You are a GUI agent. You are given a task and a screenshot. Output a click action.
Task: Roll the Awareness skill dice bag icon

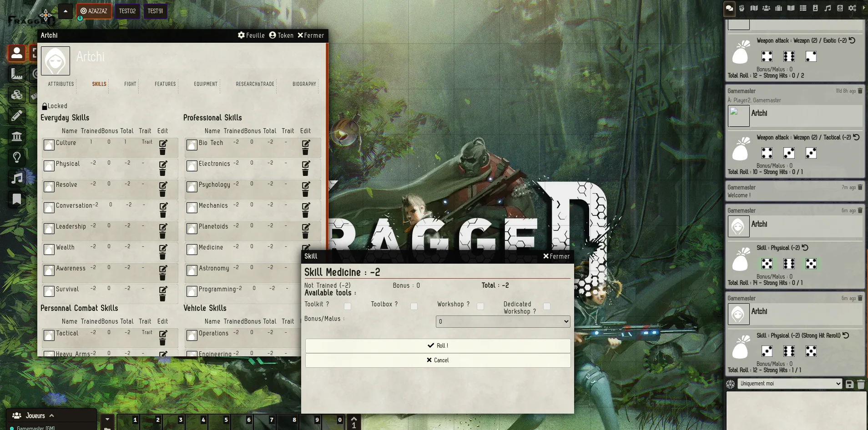click(49, 270)
